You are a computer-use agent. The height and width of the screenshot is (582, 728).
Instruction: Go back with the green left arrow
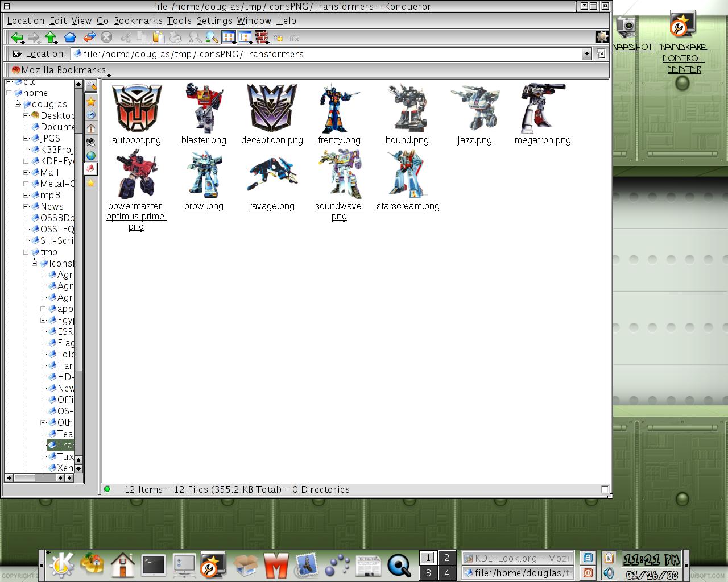[x=17, y=38]
